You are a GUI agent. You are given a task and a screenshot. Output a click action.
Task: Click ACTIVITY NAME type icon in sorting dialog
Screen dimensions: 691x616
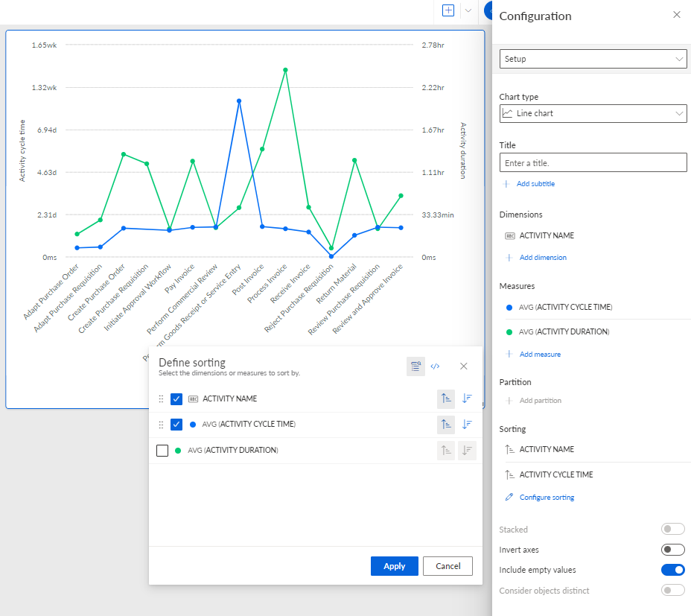pos(193,399)
